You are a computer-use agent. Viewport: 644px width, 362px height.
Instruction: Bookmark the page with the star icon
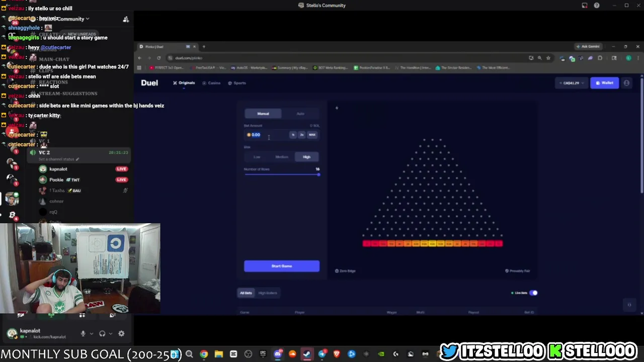coord(548,58)
